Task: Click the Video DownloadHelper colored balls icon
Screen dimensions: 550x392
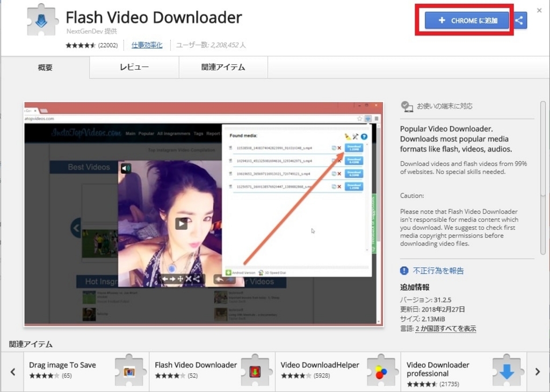Action: coord(381,371)
